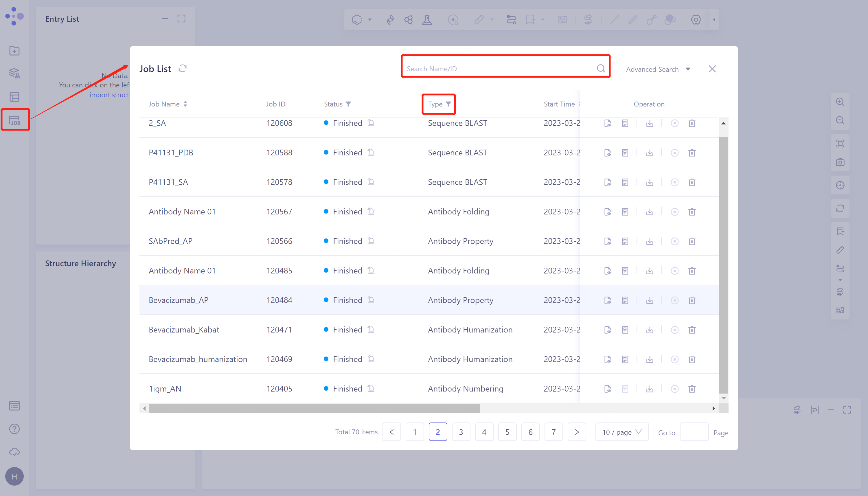The height and width of the screenshot is (496, 868).
Task: Download results of P41131_SA job
Action: (x=650, y=182)
